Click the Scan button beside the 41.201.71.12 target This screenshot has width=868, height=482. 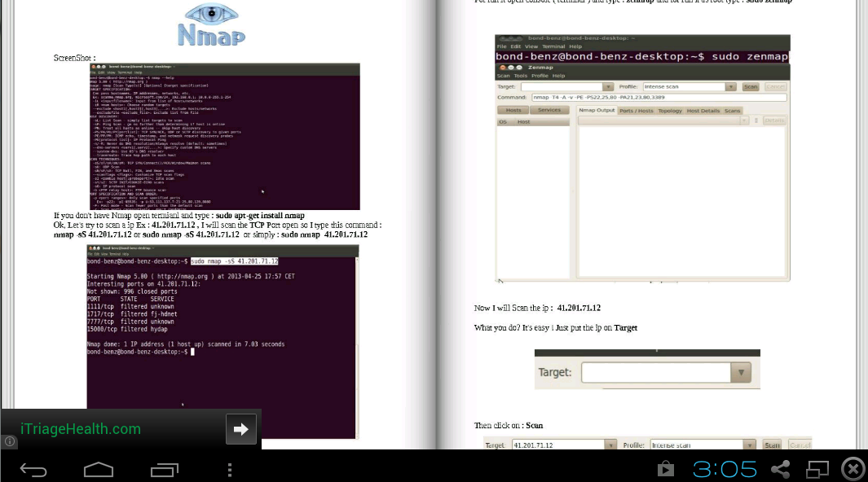tap(772, 445)
